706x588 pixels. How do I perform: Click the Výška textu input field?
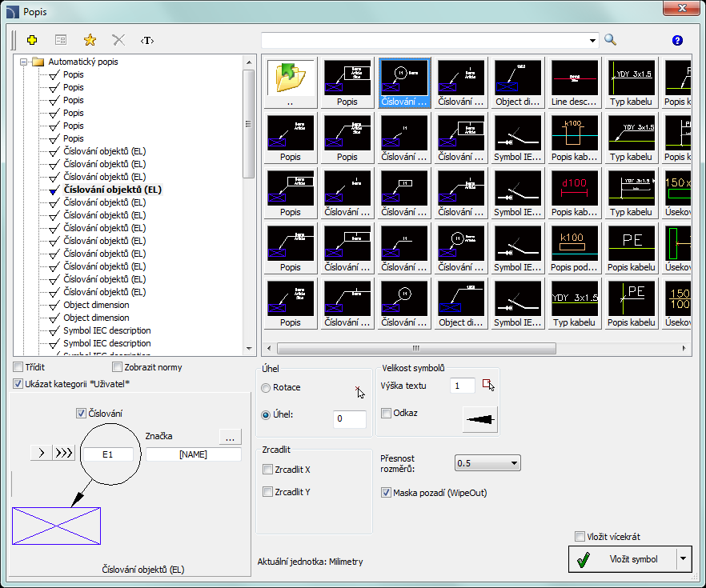463,386
